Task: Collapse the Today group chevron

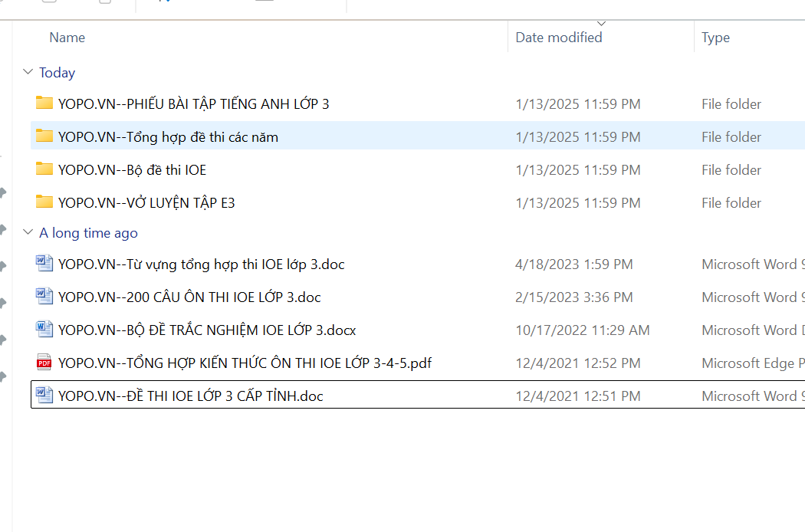Action: (x=28, y=72)
